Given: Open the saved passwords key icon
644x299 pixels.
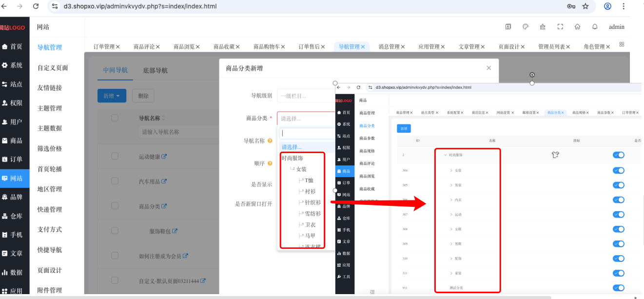Looking at the screenshot, I should click(571, 6).
